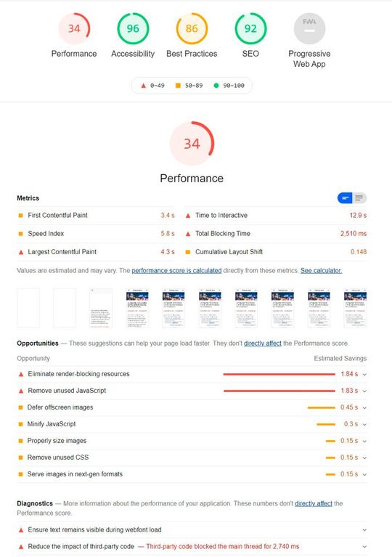Click the green 90-100 legend circle
Image resolution: width=392 pixels, height=557 pixels.
click(x=216, y=85)
